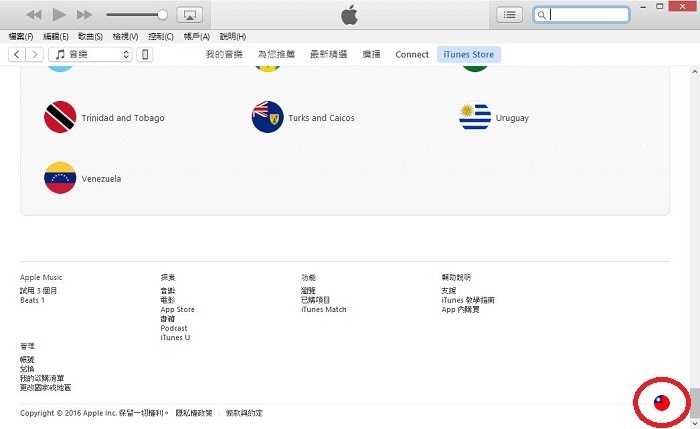
Task: Open the 帳號 footer link
Action: (27, 359)
